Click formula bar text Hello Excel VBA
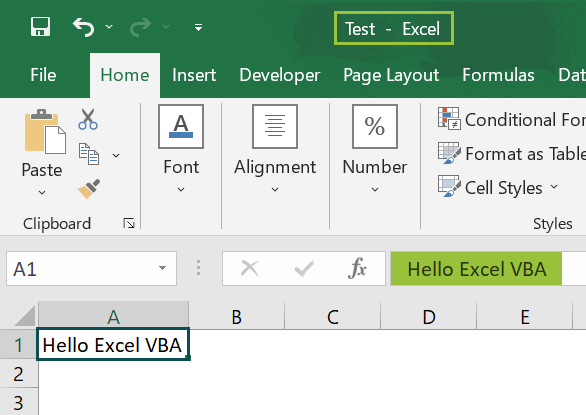586x415 pixels. point(476,269)
